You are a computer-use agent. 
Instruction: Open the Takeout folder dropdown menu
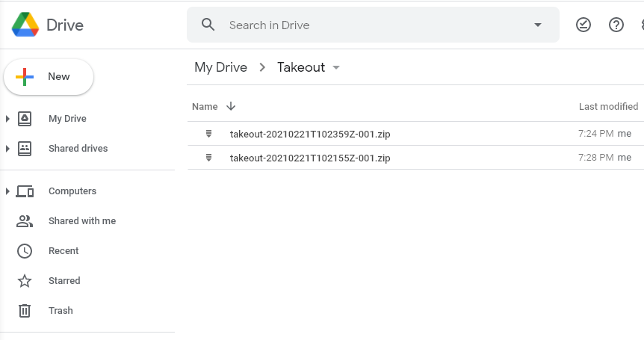(x=336, y=67)
